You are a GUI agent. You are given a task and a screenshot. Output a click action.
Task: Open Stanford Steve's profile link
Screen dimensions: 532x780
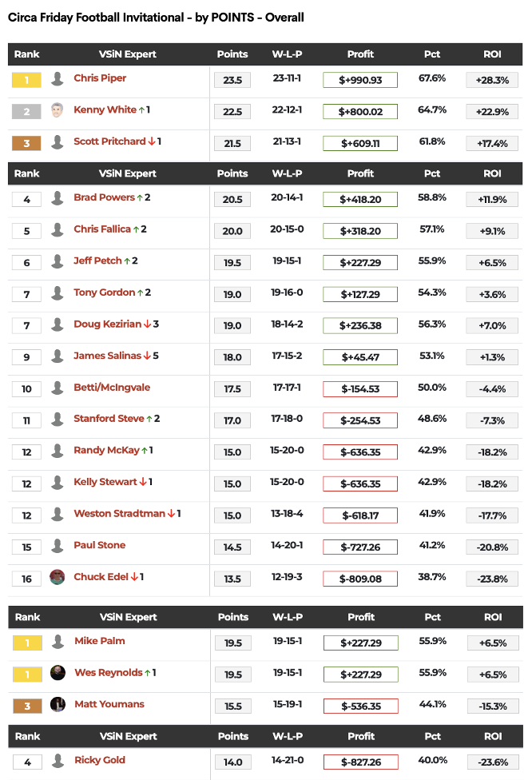tap(109, 418)
